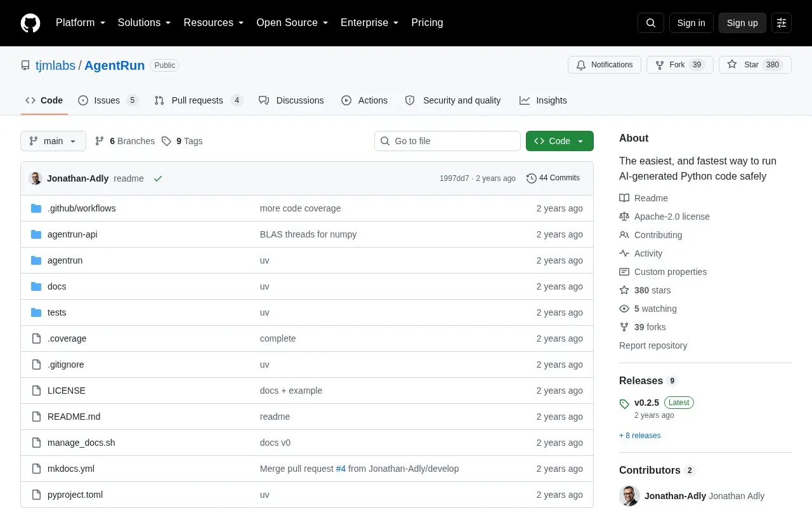Star the AgentRun repository
Image resolution: width=812 pixels, height=508 pixels.
(x=755, y=65)
